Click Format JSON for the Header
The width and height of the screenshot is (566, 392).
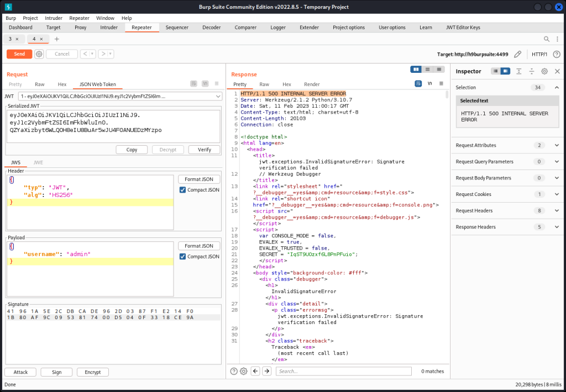199,179
